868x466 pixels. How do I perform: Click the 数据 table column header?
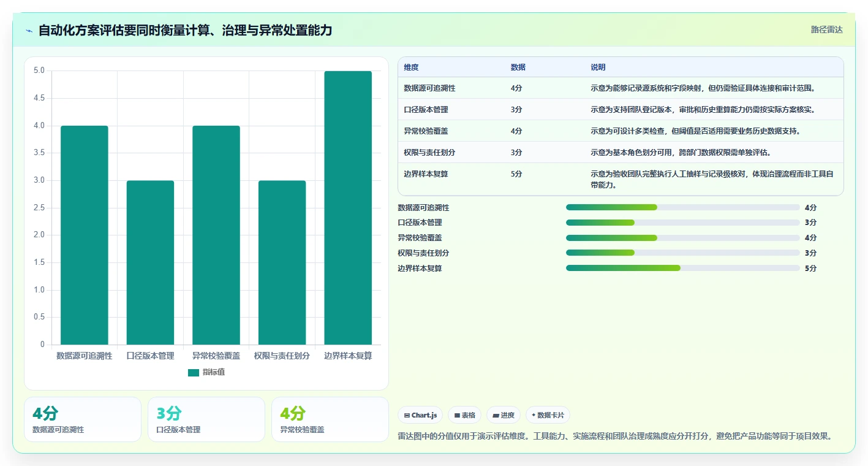[518, 67]
